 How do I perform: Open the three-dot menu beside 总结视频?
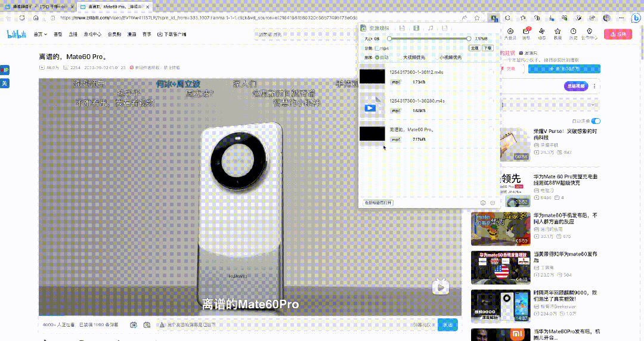pyautogui.click(x=595, y=86)
